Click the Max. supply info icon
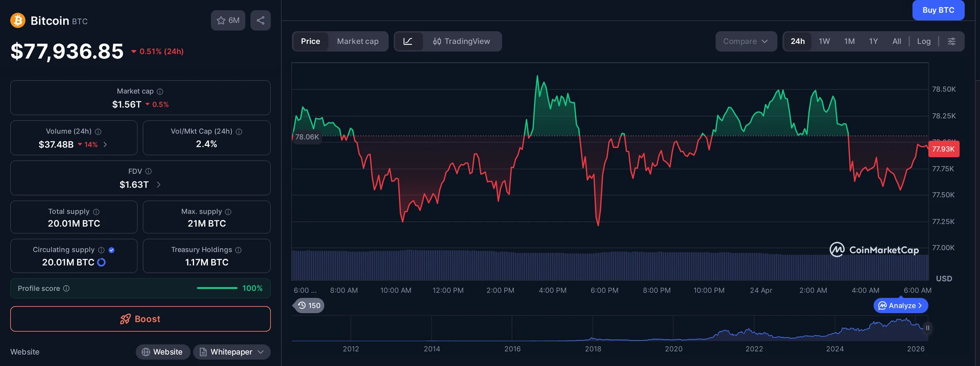The image size is (980, 366). click(x=228, y=212)
